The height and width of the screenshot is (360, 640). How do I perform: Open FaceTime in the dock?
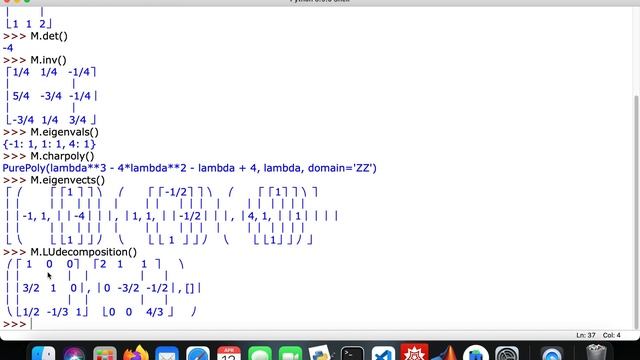coord(291,353)
